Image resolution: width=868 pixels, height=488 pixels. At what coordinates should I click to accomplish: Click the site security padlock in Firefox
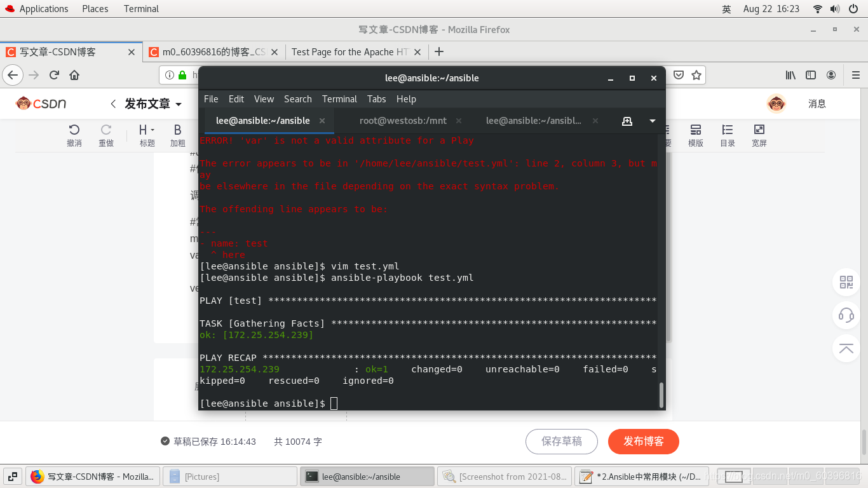coord(182,75)
